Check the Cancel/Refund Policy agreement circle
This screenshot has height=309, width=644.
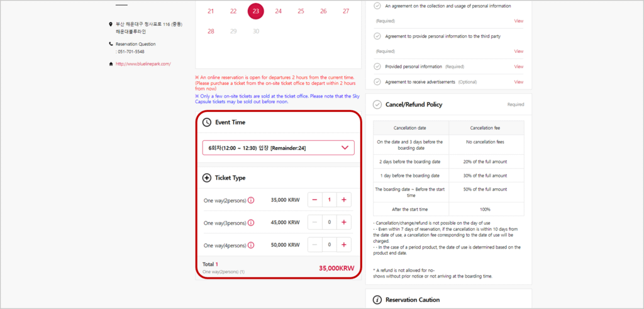pos(377,104)
